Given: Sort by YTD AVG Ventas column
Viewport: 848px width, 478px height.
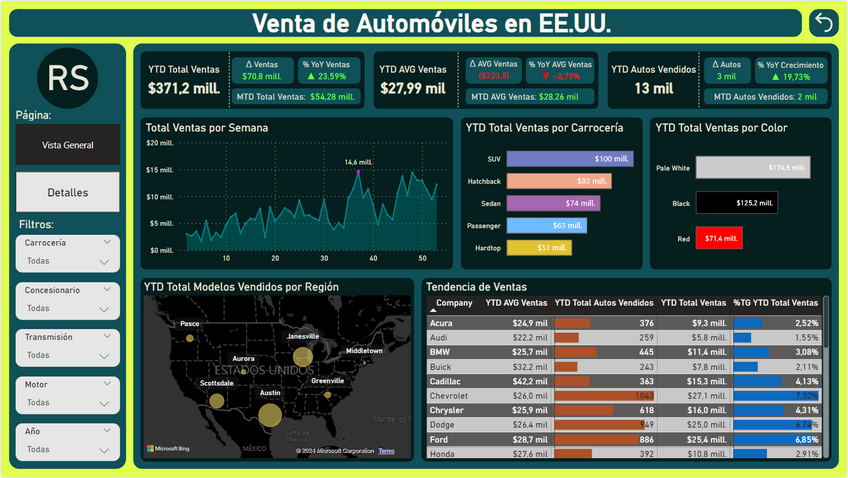Looking at the screenshot, I should click(x=516, y=303).
